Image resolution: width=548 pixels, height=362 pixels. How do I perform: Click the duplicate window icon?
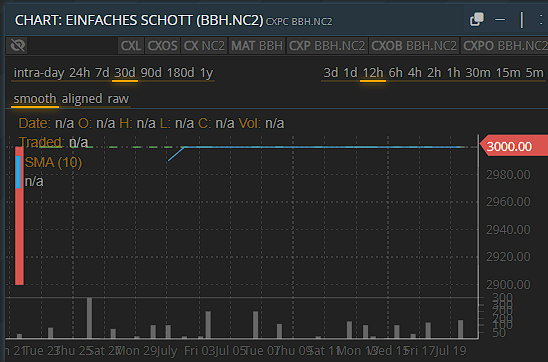pos(477,19)
